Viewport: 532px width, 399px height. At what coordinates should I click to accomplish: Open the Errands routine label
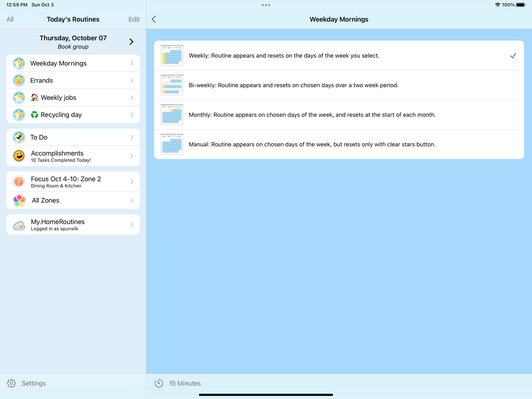pyautogui.click(x=41, y=80)
